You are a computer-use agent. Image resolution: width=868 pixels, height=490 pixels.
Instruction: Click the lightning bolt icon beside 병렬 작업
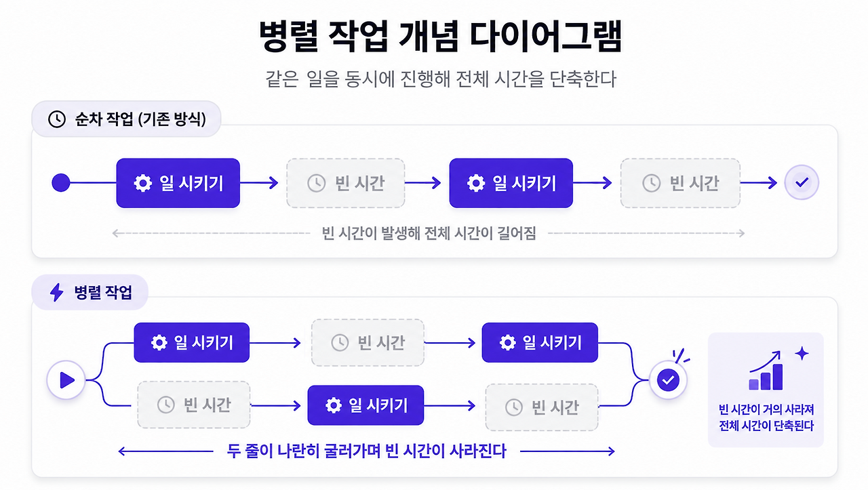[57, 293]
